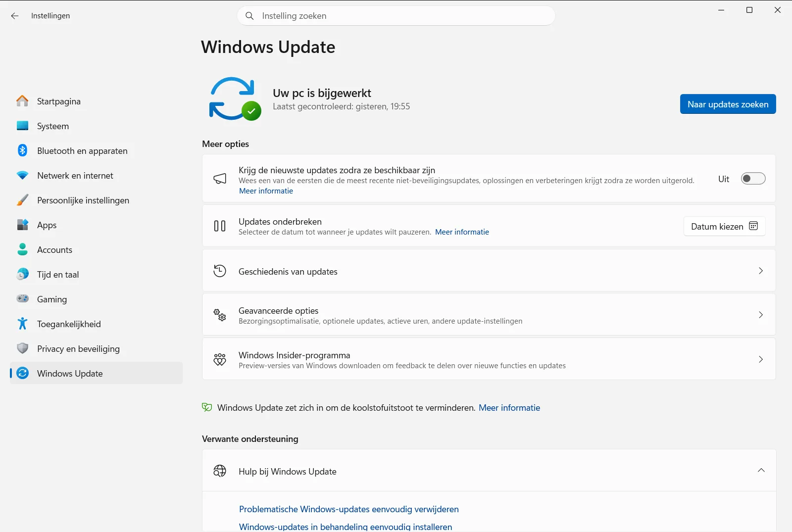The width and height of the screenshot is (792, 532).
Task: Select Netwerk en internet in sidebar
Action: [97, 175]
